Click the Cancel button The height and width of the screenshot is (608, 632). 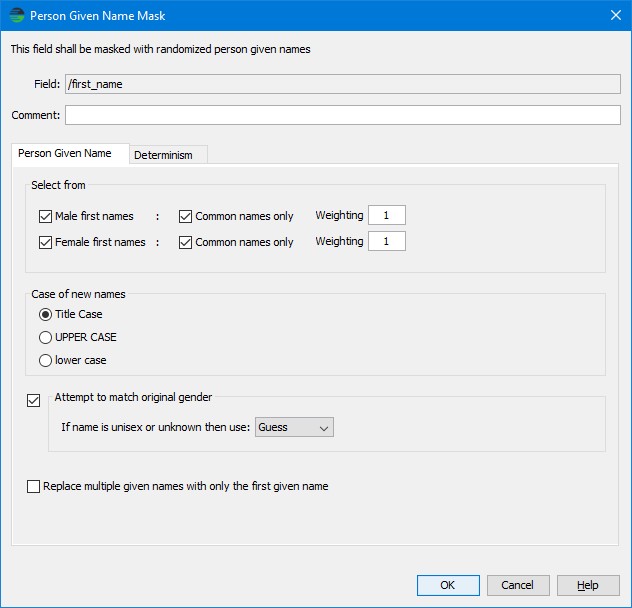[518, 585]
